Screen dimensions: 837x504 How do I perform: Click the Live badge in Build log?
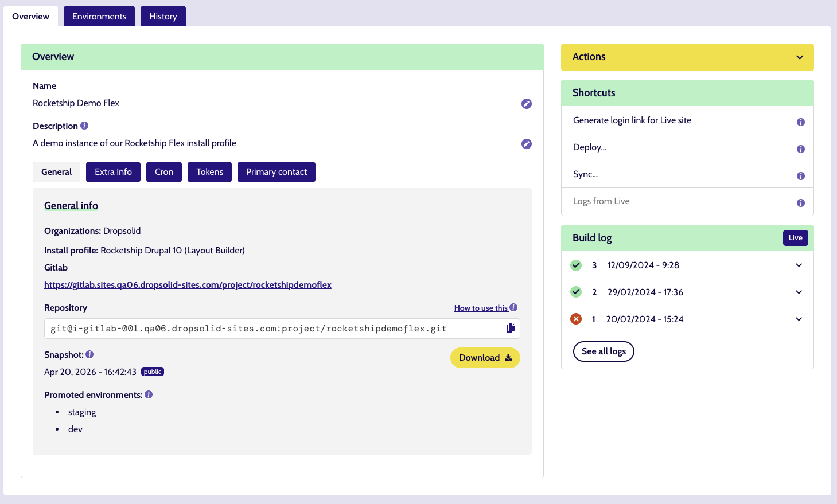click(x=795, y=238)
